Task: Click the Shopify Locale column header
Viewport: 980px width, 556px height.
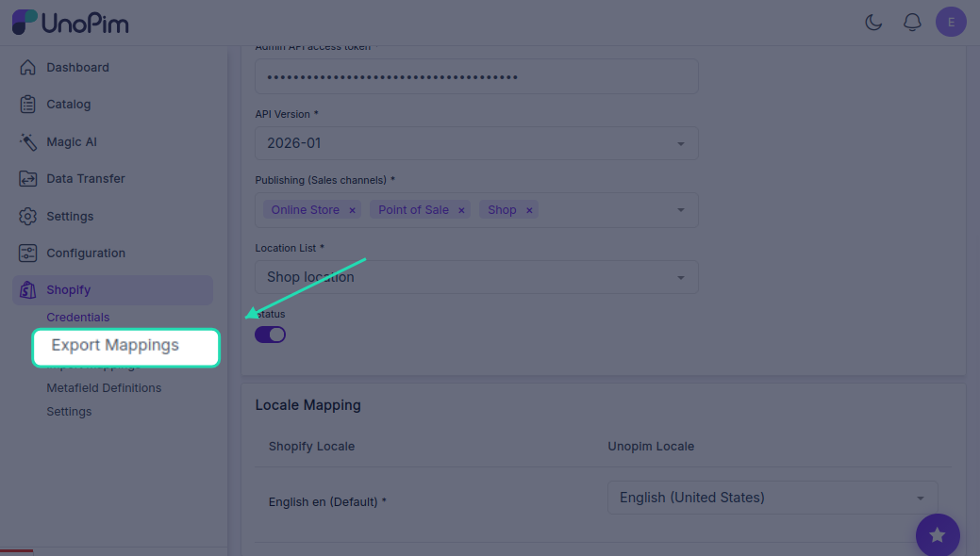Action: (312, 447)
